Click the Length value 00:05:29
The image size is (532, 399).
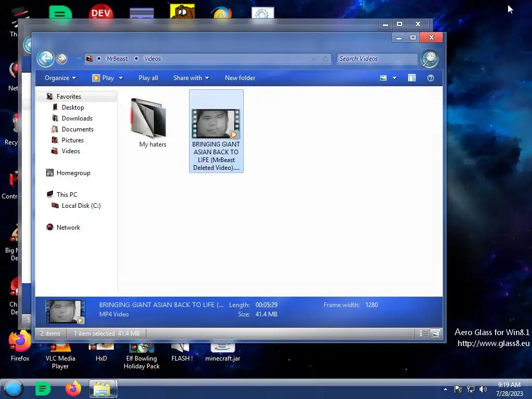[x=267, y=305]
